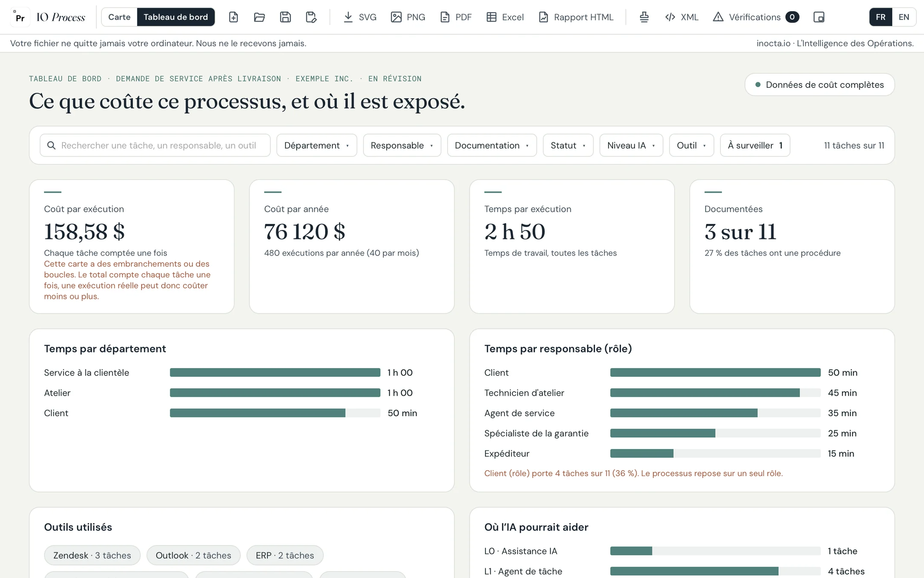
Task: Click the search magnifier icon
Action: point(51,146)
